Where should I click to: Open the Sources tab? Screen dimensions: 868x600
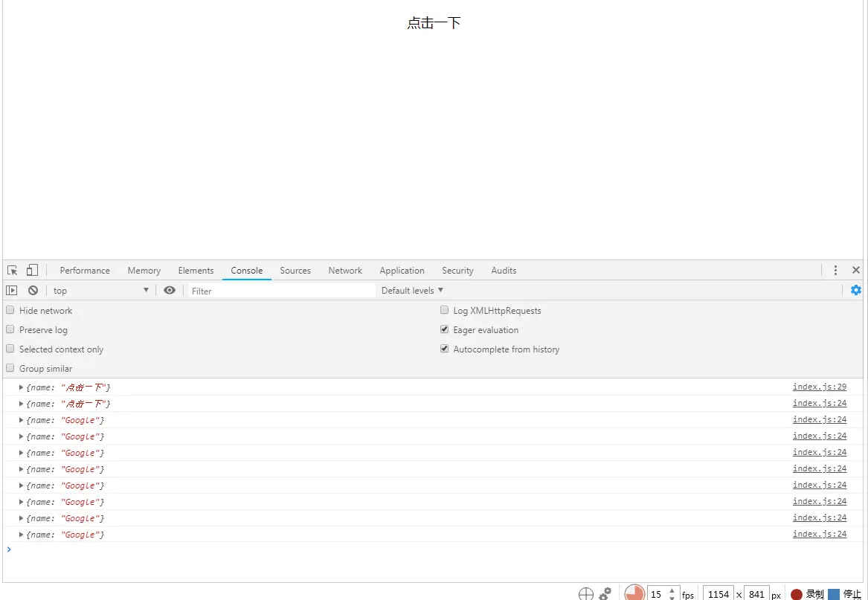click(x=295, y=270)
